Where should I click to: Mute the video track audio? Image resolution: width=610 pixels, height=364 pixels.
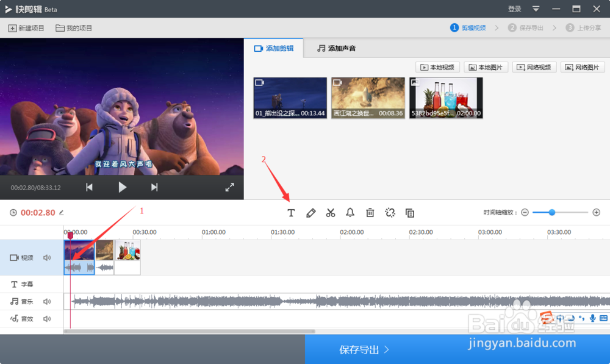(47, 257)
